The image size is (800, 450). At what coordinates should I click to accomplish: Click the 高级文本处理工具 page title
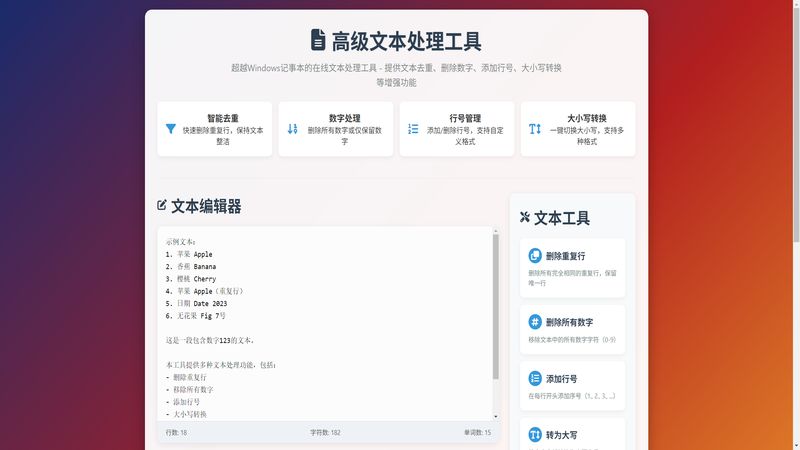(406, 41)
